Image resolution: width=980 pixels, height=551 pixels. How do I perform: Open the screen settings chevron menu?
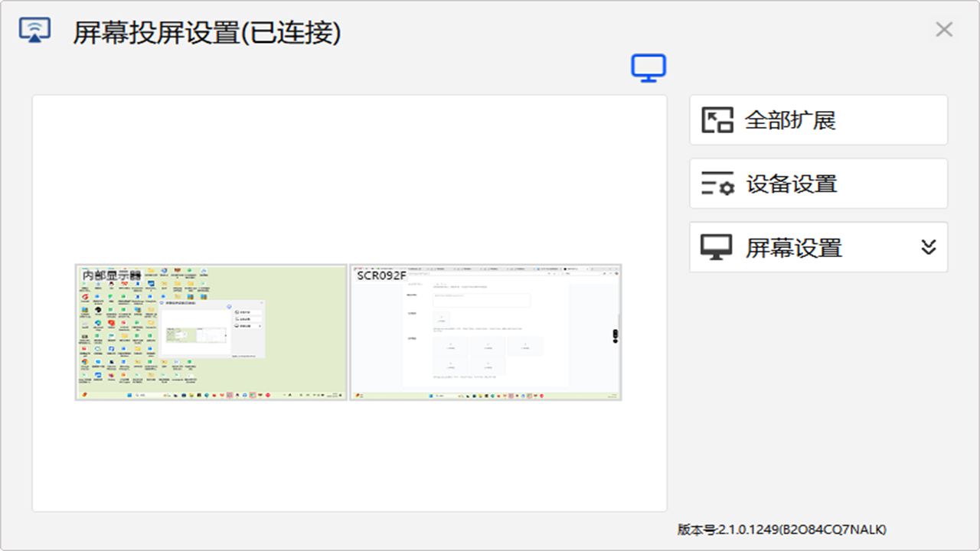pos(929,247)
